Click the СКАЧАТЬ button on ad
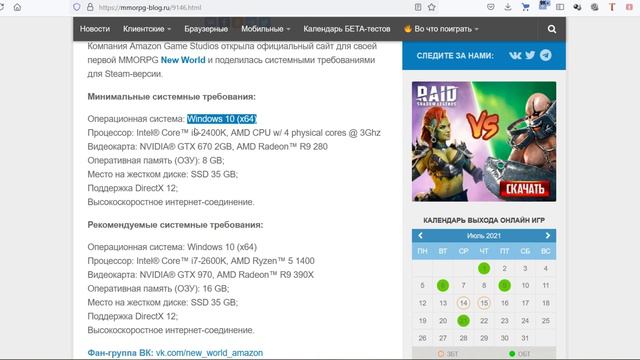The height and width of the screenshot is (360, 640). [x=525, y=189]
